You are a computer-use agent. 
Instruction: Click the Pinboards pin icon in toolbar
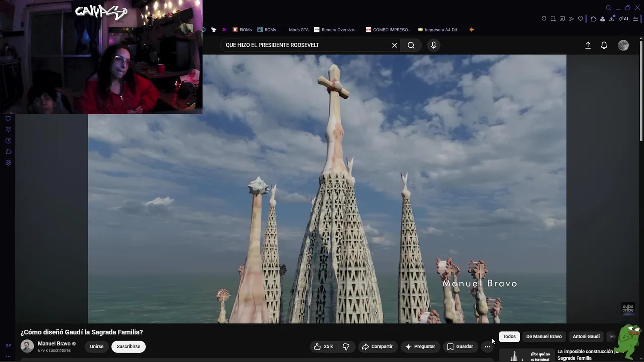pos(544,19)
